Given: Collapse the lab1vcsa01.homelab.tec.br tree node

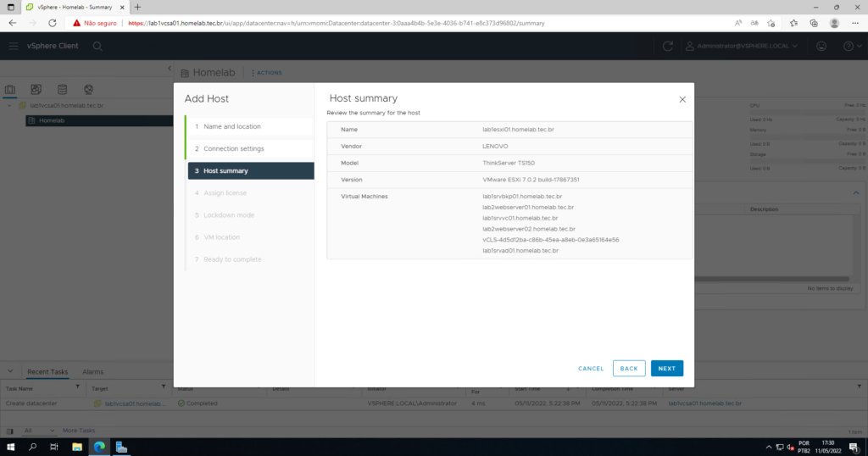Looking at the screenshot, I should [9, 105].
